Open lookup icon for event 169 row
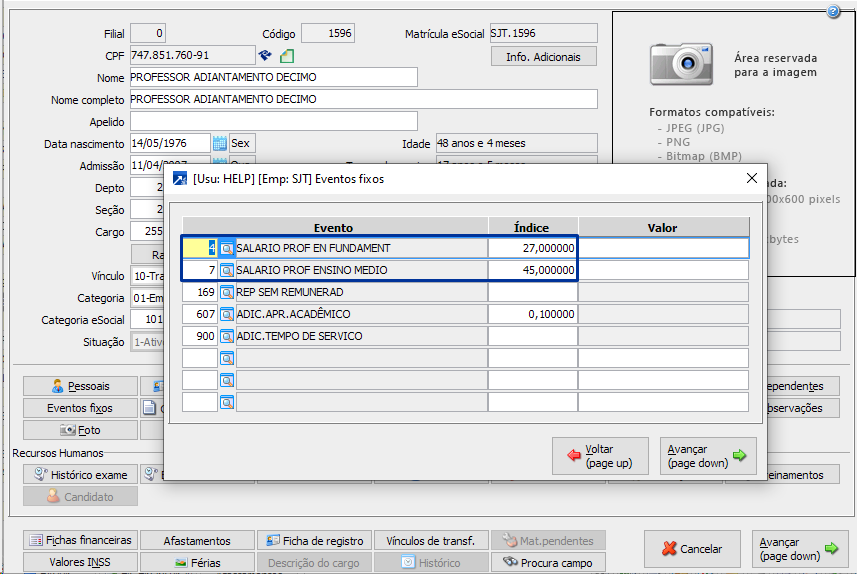 227,292
